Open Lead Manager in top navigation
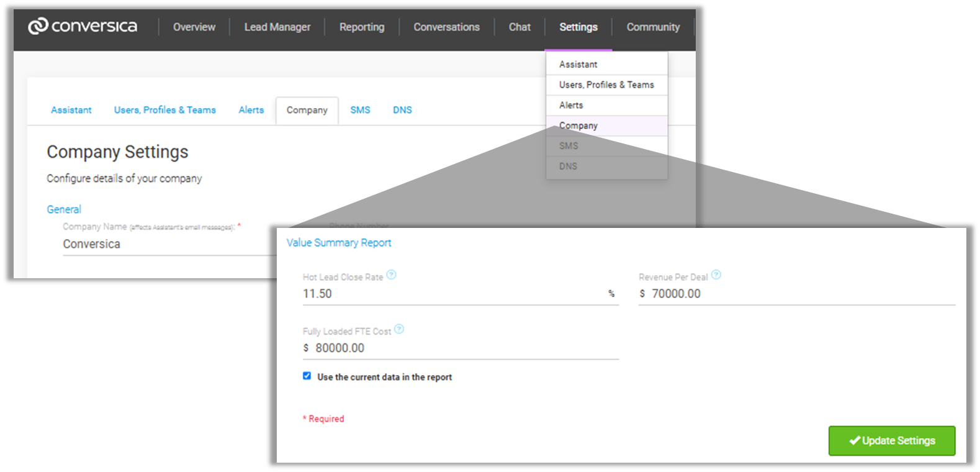The image size is (980, 472). (x=277, y=27)
